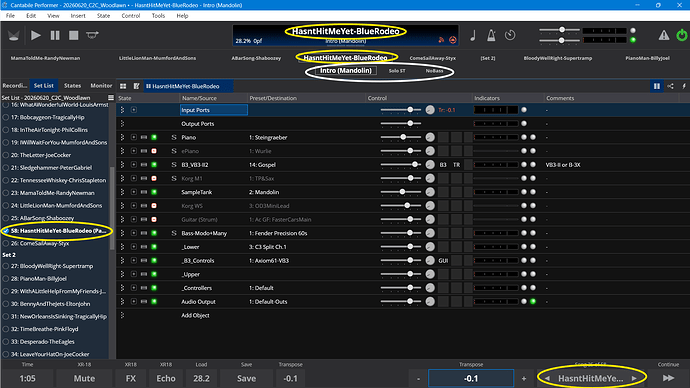This screenshot has height=388, width=690.
Task: Click the gain knob on the SampleTank row
Action: point(430,192)
